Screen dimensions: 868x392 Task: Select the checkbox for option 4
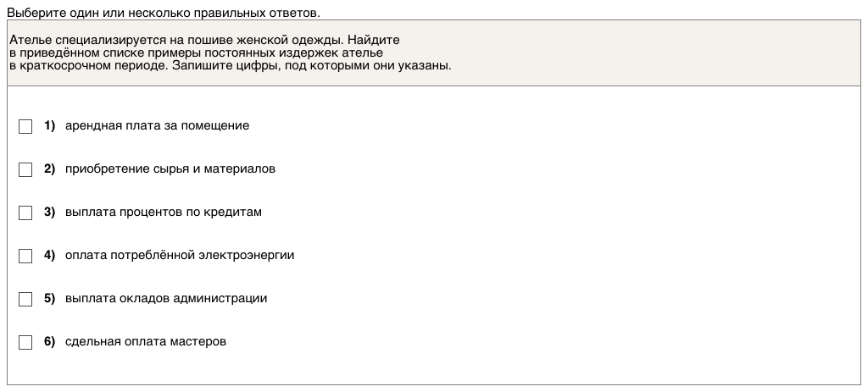pos(25,256)
